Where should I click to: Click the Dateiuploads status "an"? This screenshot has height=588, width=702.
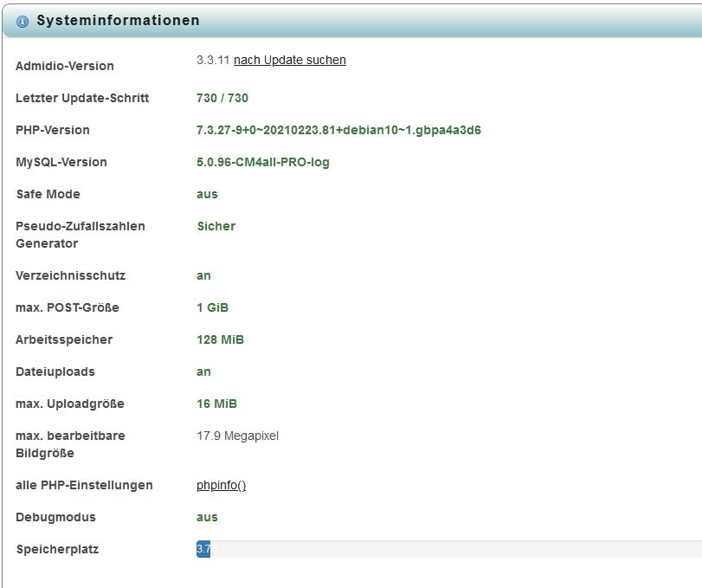pyautogui.click(x=203, y=372)
